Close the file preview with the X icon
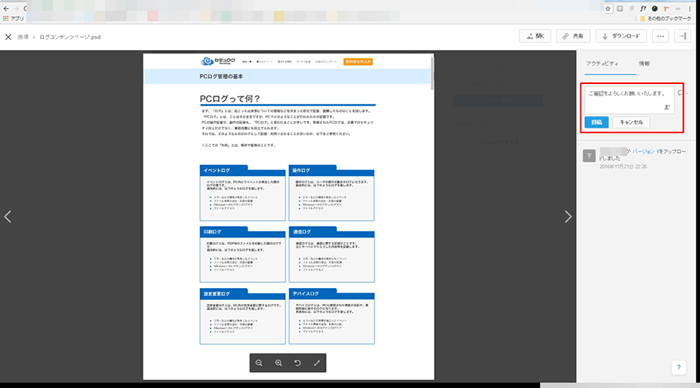700x388 pixels. tap(8, 37)
